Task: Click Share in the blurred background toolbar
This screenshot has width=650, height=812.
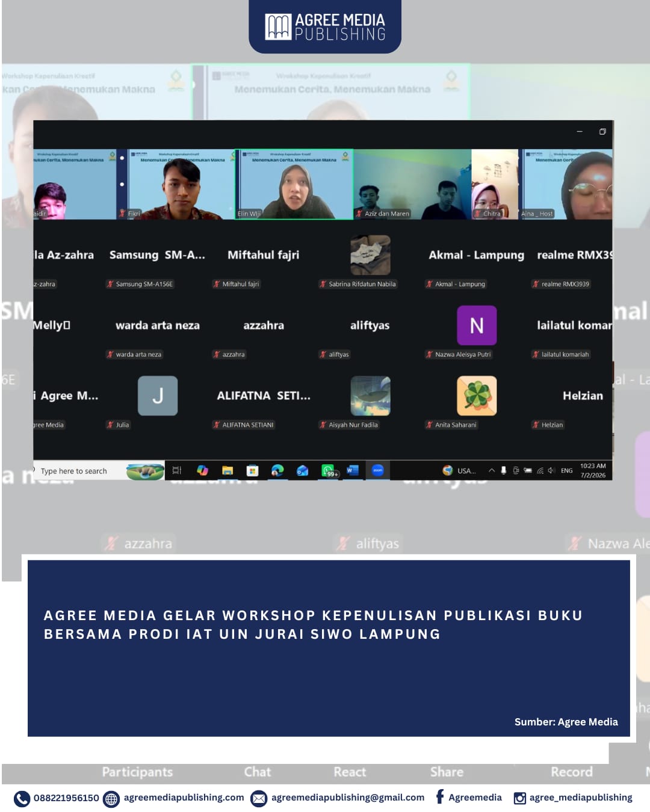Action: point(447,772)
